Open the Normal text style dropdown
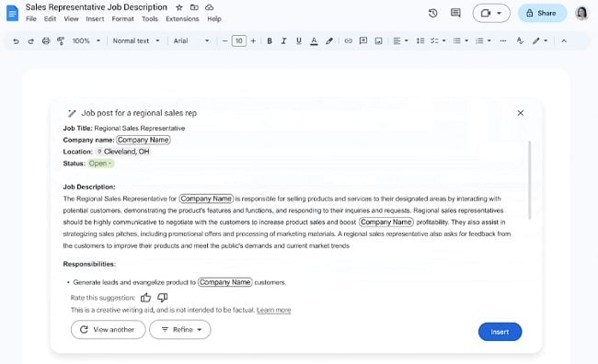This screenshot has height=364, width=598. tap(136, 40)
